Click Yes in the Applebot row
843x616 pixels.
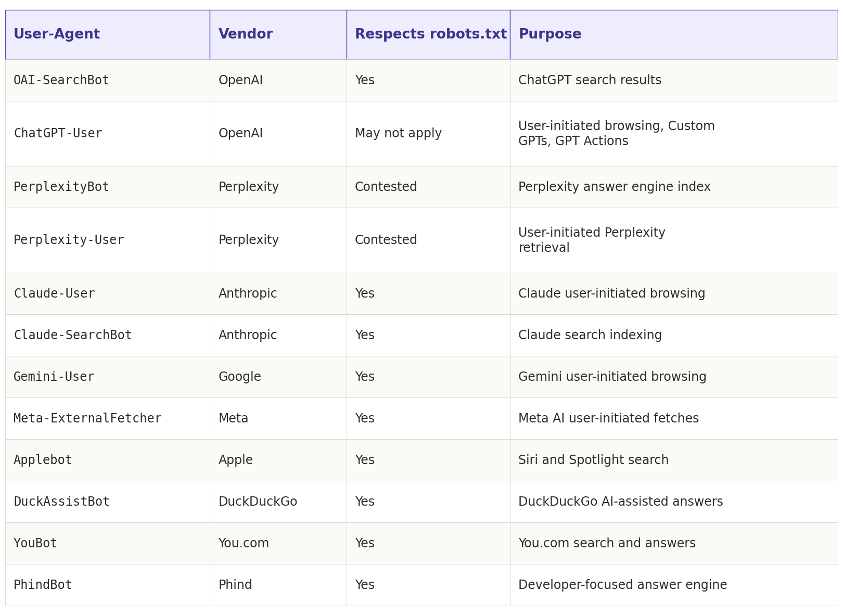428,460
